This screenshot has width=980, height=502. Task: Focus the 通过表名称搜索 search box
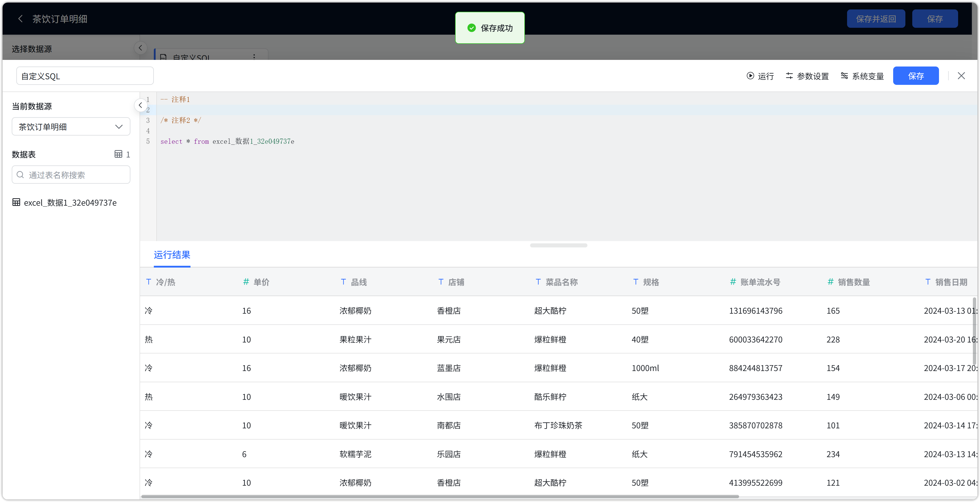[71, 175]
